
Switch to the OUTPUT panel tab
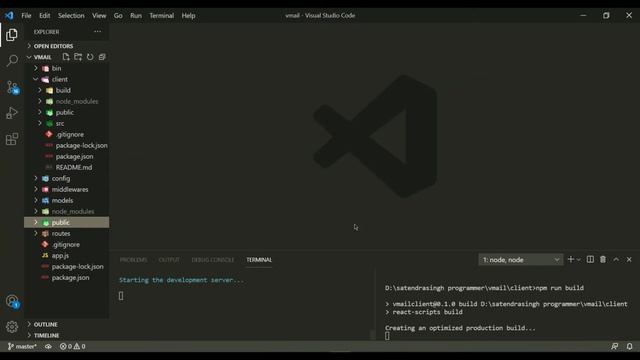coord(169,260)
